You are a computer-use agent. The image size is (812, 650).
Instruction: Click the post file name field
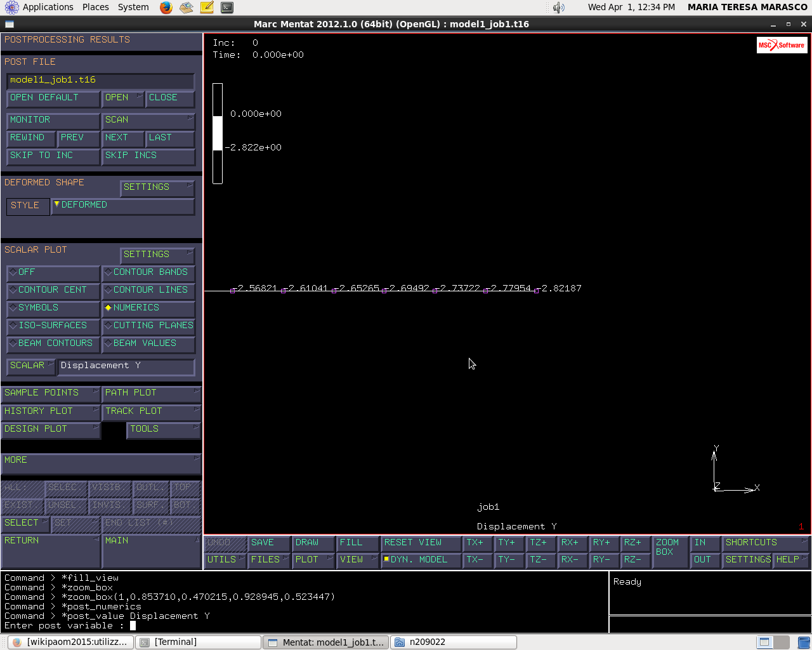click(x=100, y=81)
